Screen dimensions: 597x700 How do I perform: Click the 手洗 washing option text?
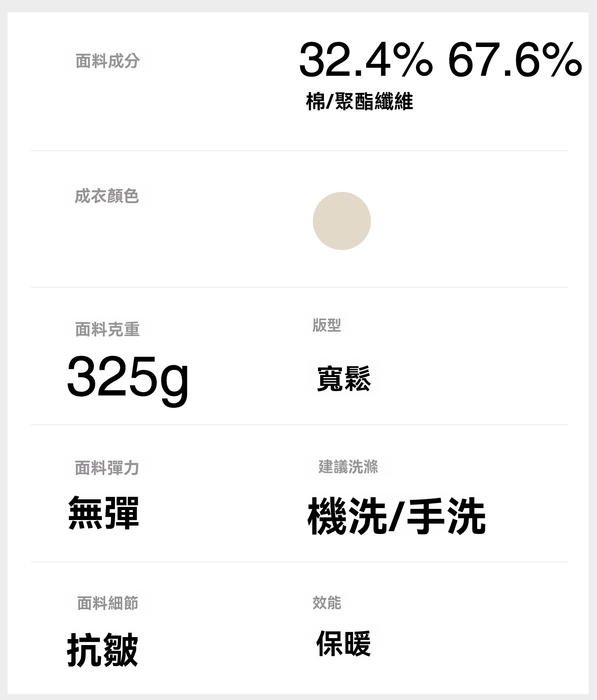point(446,516)
